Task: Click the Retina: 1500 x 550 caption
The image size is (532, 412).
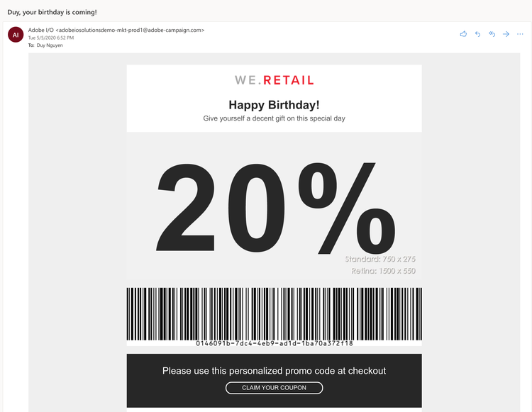Action: [383, 271]
